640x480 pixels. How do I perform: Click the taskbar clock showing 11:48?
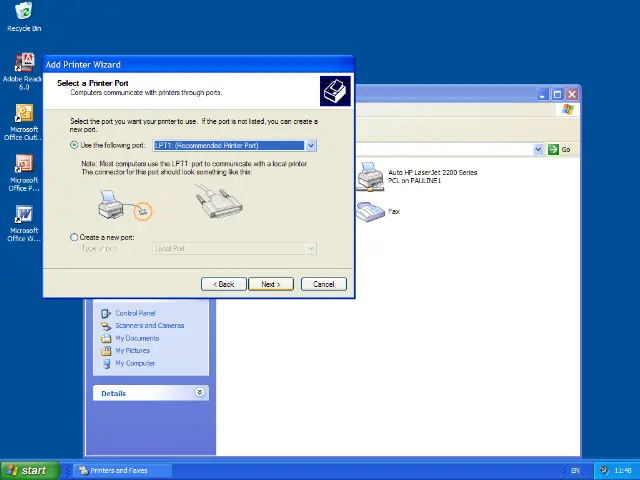pos(623,471)
